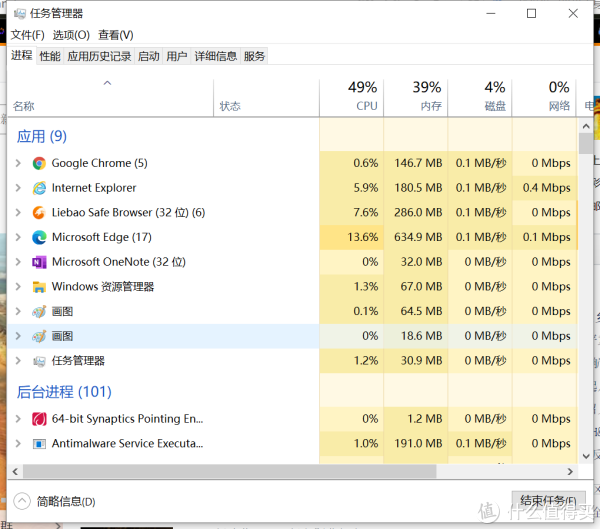Select the 应用 (9) group header
600x529 pixels.
(x=42, y=136)
